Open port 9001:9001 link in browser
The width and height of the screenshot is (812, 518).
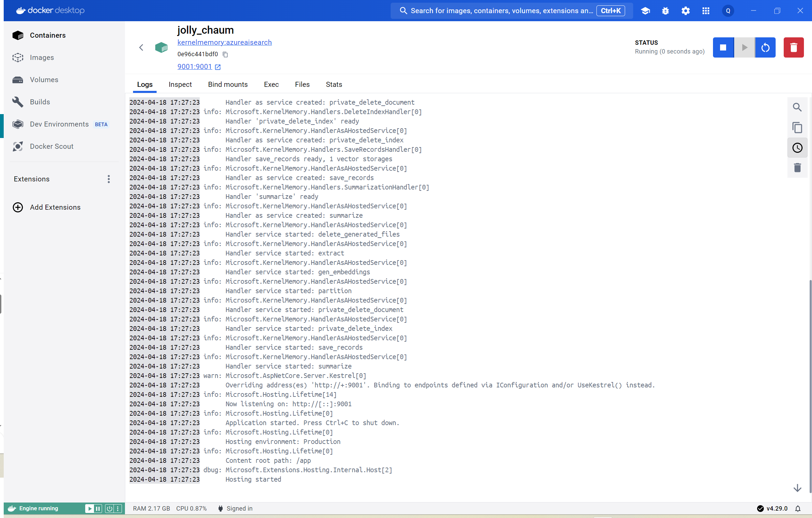[x=199, y=67]
